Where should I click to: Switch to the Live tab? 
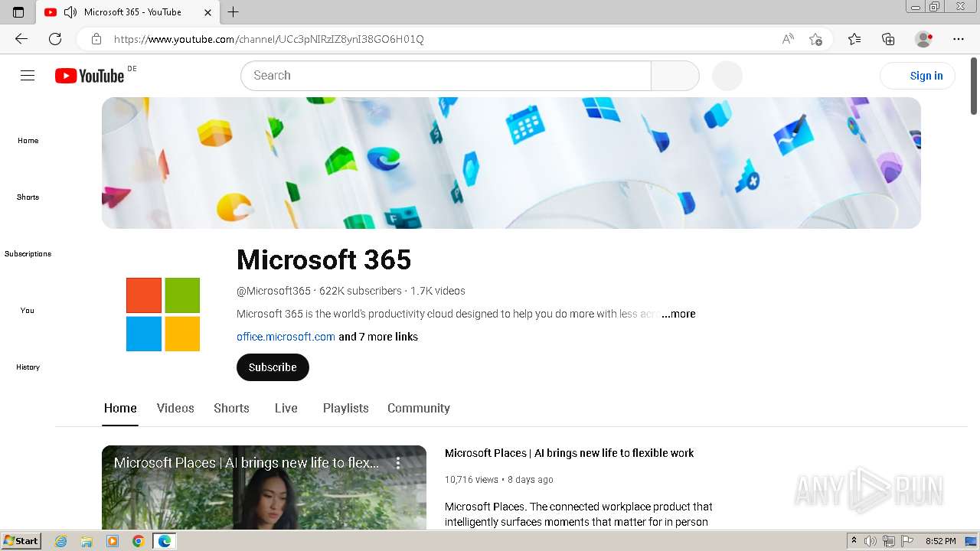[x=286, y=408]
